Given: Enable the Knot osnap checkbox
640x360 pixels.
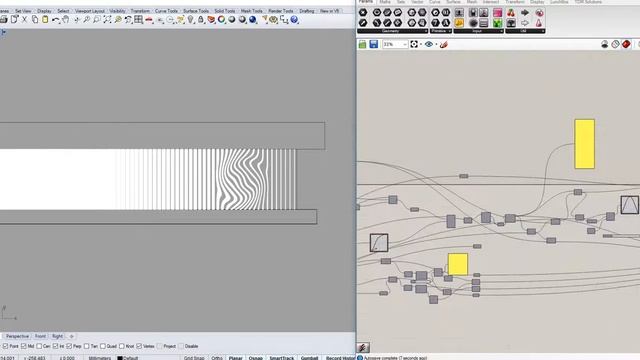Looking at the screenshot, I should (x=122, y=346).
